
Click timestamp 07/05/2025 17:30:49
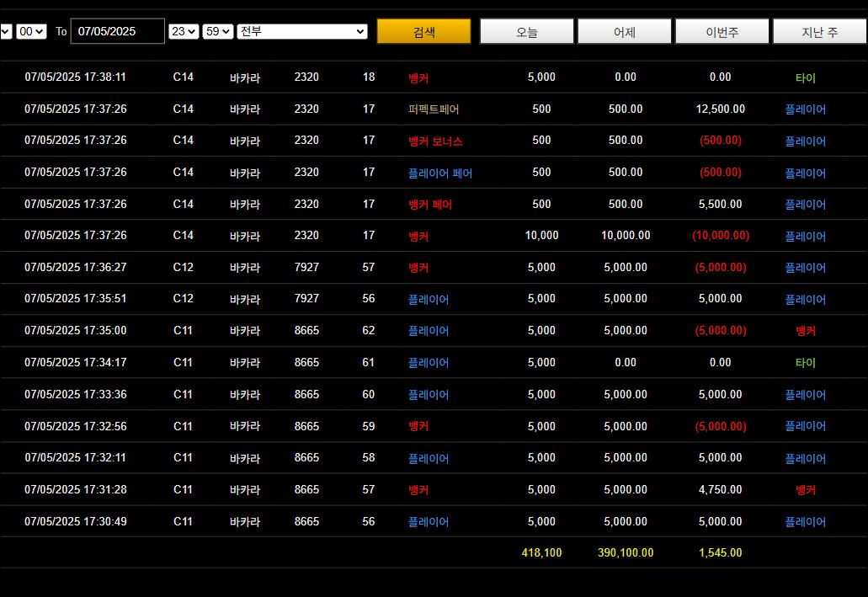coord(75,522)
